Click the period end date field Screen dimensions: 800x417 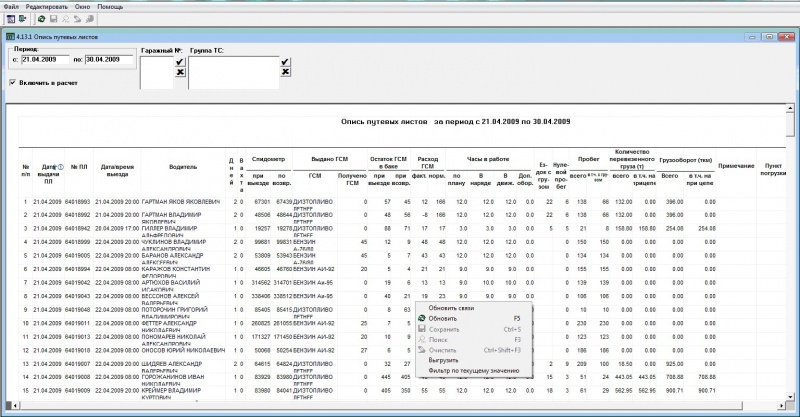(109, 60)
